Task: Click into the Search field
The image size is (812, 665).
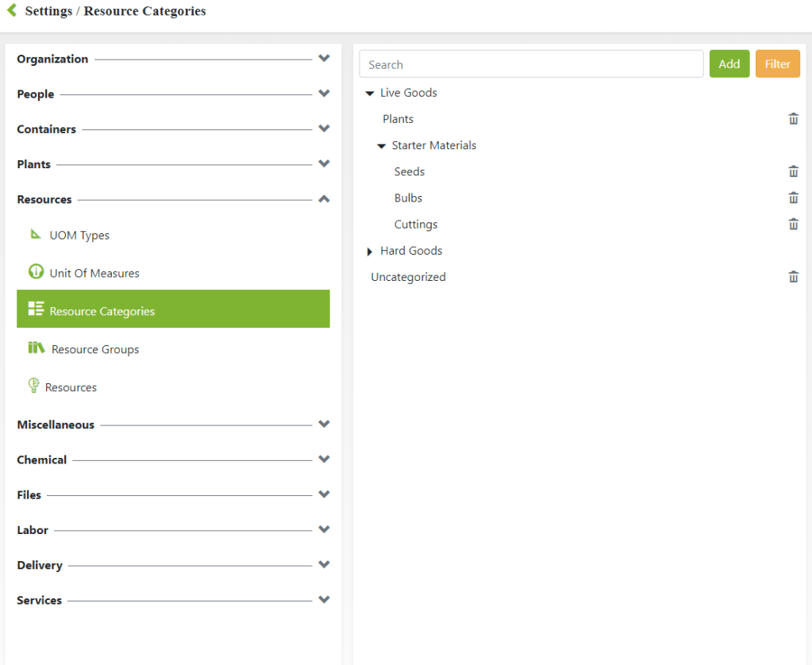Action: pyautogui.click(x=530, y=64)
